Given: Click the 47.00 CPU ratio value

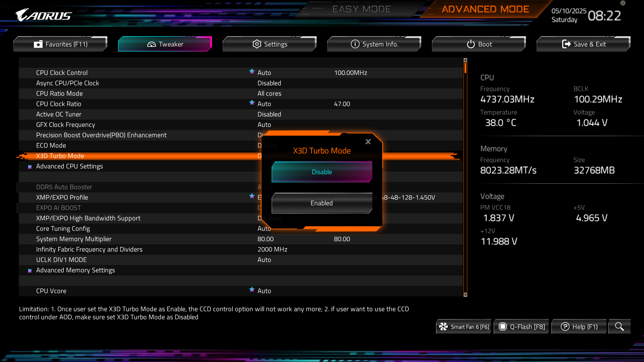Looking at the screenshot, I should pyautogui.click(x=342, y=104).
